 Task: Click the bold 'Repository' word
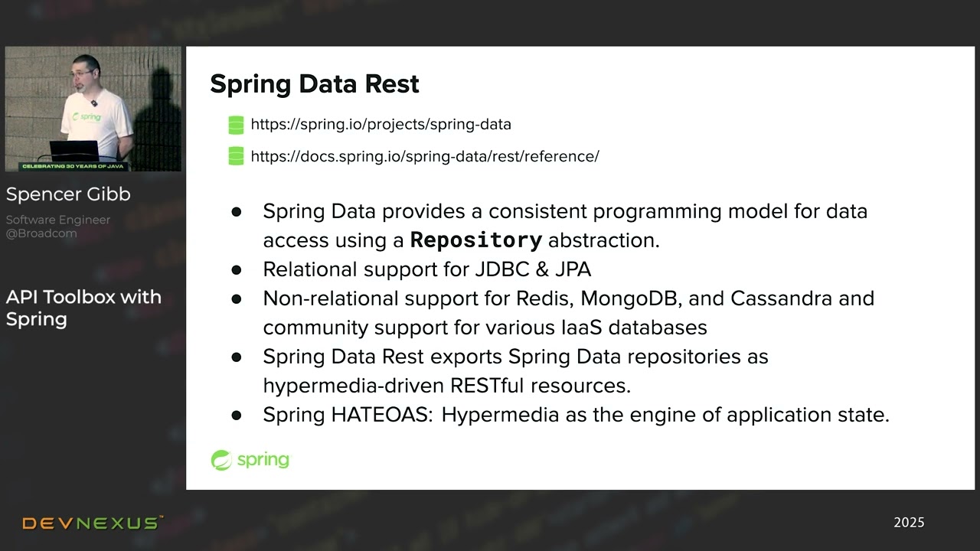pos(476,240)
